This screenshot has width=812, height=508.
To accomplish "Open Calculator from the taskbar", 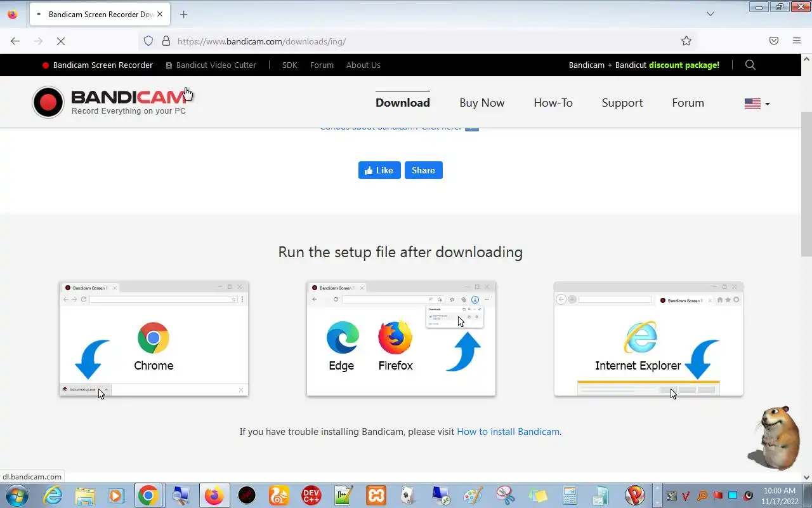I will (x=570, y=495).
